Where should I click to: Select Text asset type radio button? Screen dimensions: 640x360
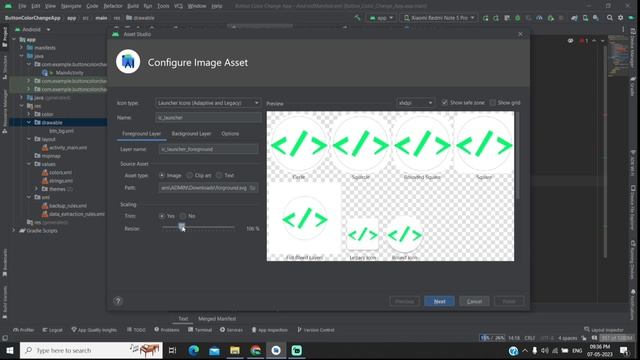click(x=219, y=176)
